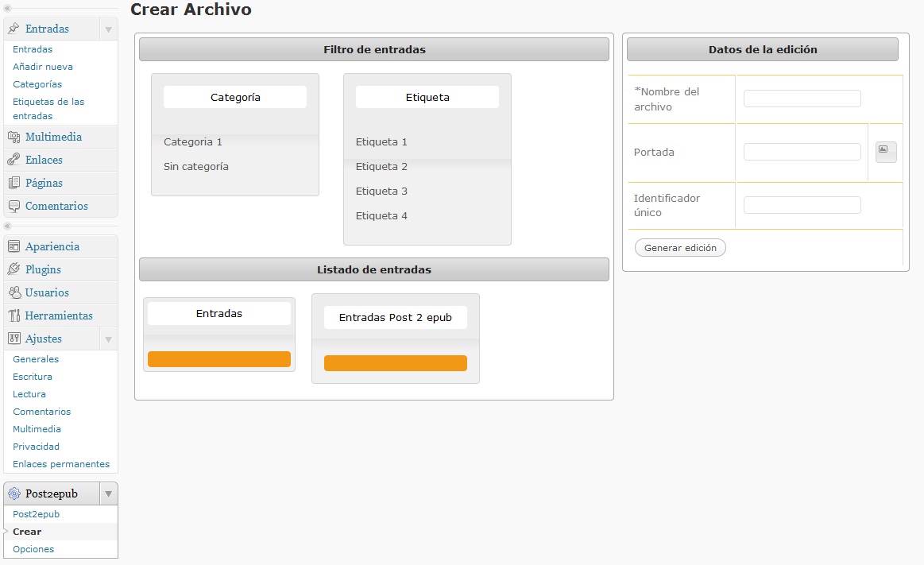Toggle the Entradas menu dropdown arrow
Viewport: 924px width, 565px height.
tap(108, 29)
